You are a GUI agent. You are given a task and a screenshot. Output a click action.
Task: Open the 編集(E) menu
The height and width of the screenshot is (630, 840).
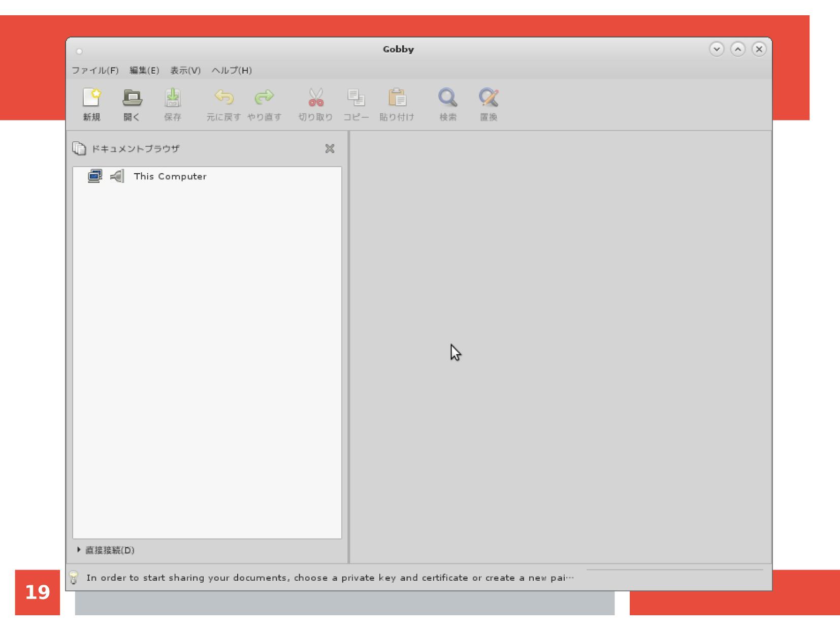click(x=144, y=70)
